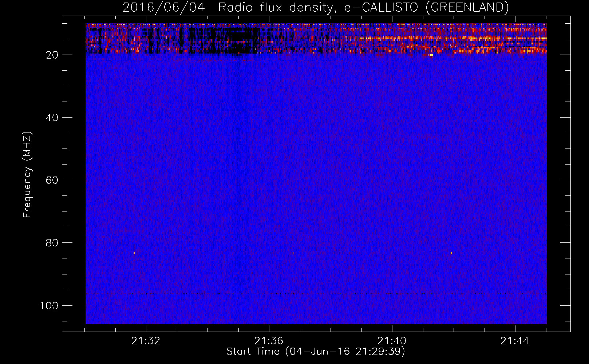The image size is (589, 364).
Task: Click the 21:44 time tick label
Action: click(515, 341)
